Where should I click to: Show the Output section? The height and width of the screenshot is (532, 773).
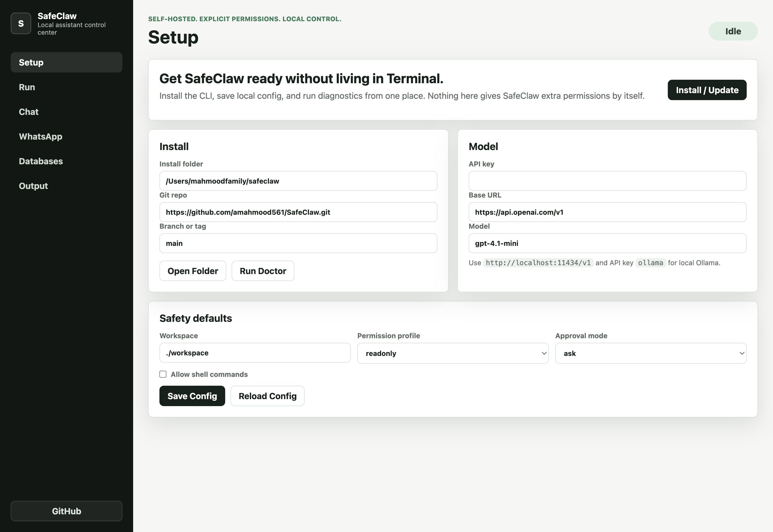coord(66,186)
